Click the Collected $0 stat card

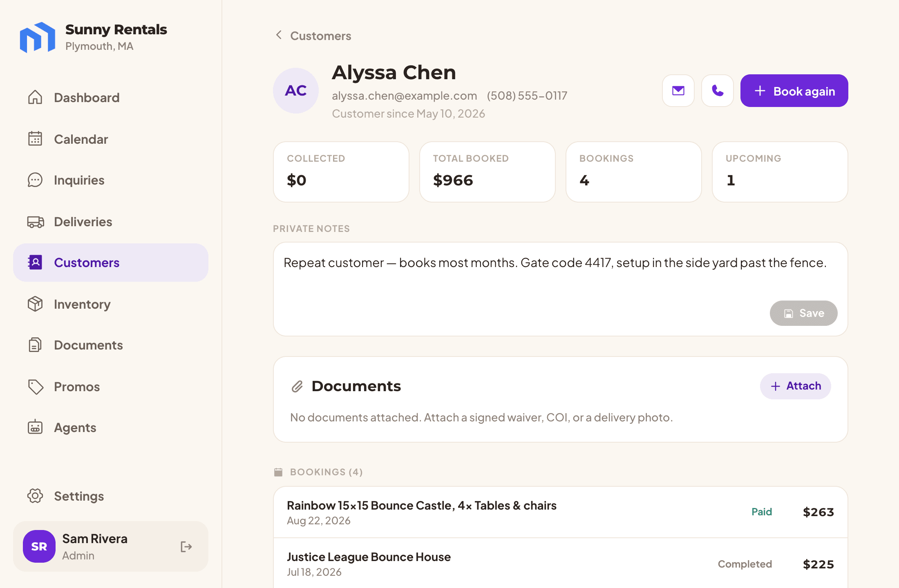coord(341,172)
